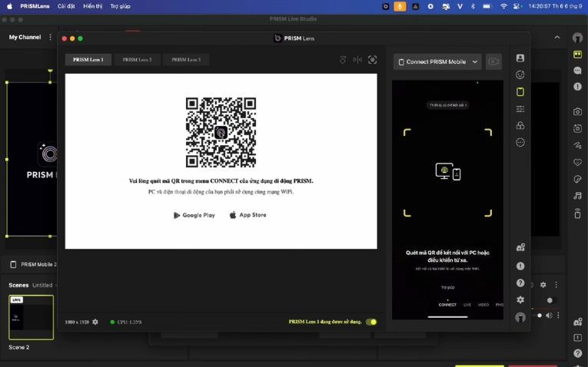Click the Trợ giúp link in phone preview
The width and height of the screenshot is (588, 367).
[x=447, y=287]
